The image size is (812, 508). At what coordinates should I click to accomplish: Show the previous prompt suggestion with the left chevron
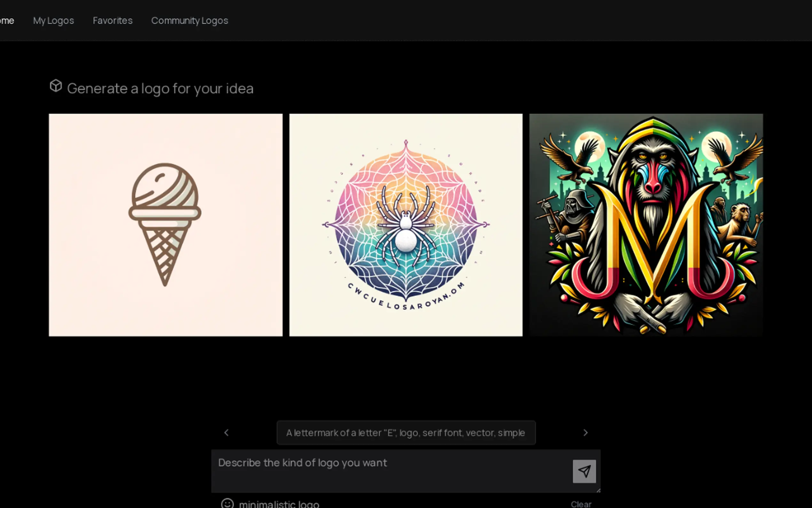coord(226,433)
